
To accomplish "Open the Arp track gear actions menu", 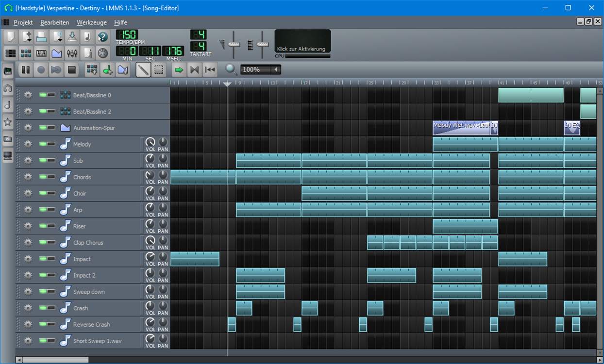I will [28, 210].
